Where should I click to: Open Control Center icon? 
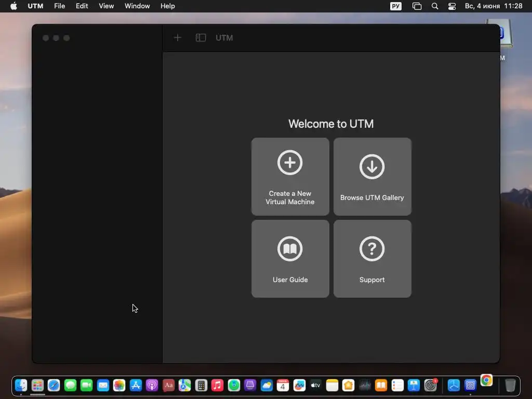click(x=452, y=6)
